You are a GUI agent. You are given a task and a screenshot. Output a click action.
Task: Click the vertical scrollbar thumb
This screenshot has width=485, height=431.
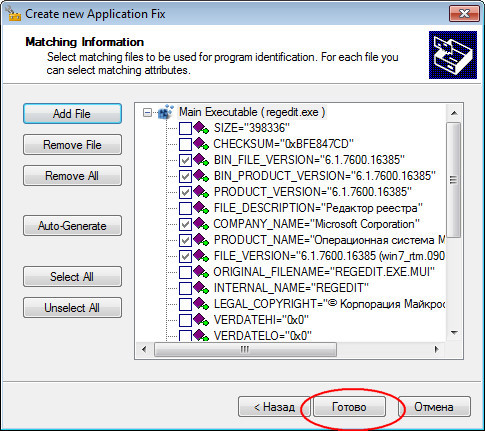tap(453, 180)
